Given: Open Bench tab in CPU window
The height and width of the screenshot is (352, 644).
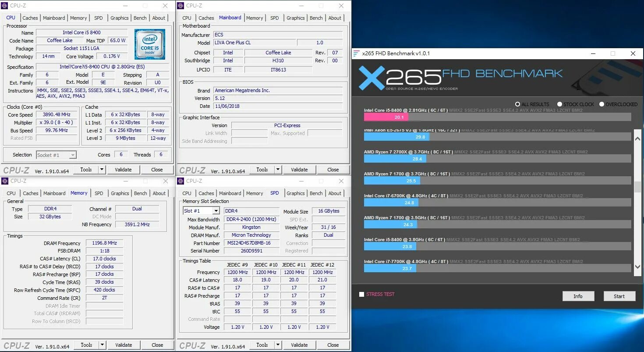Looking at the screenshot, I should (x=140, y=18).
